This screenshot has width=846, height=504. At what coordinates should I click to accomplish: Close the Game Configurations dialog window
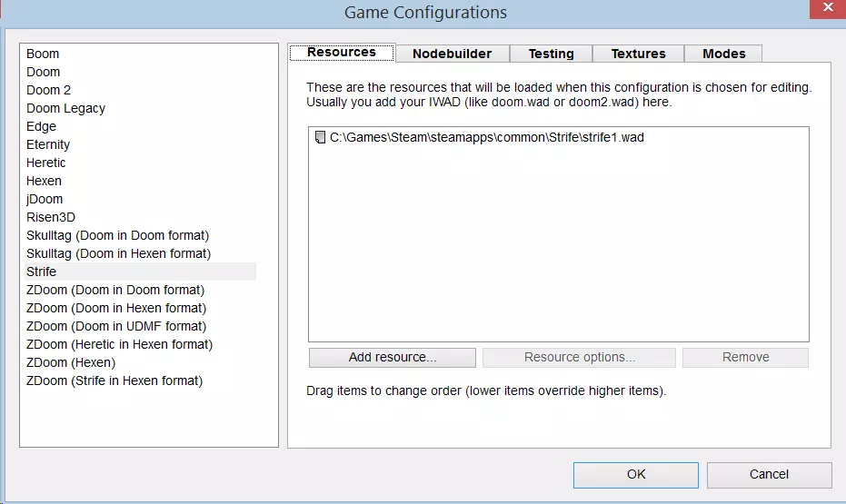pos(821,9)
